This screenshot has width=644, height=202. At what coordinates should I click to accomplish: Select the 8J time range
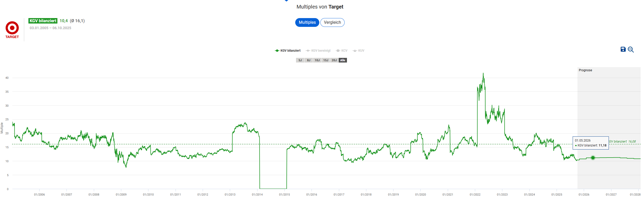(308, 60)
